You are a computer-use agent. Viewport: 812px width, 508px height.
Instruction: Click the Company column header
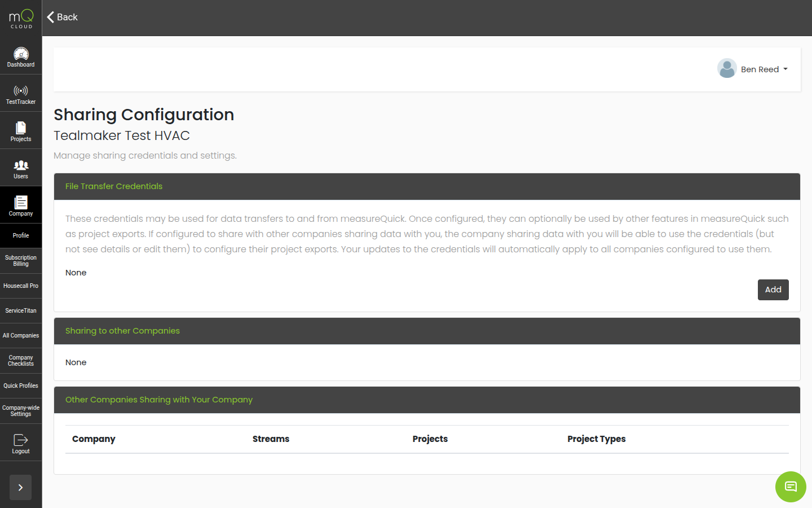point(94,439)
